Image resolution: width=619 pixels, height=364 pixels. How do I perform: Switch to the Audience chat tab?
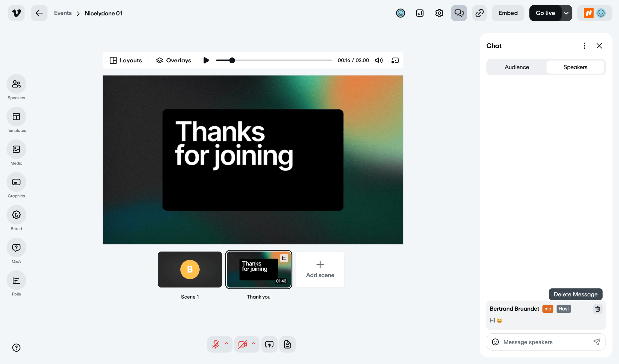pos(517,67)
